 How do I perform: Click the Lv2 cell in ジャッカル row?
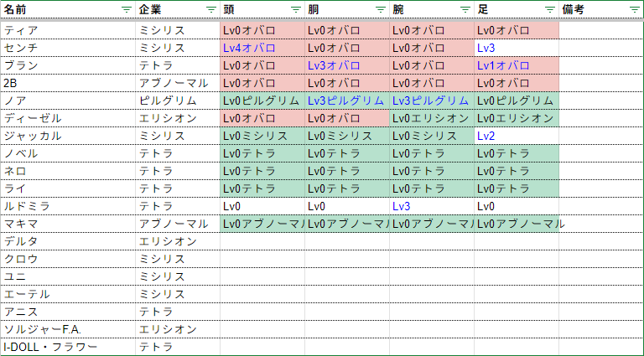click(x=517, y=137)
